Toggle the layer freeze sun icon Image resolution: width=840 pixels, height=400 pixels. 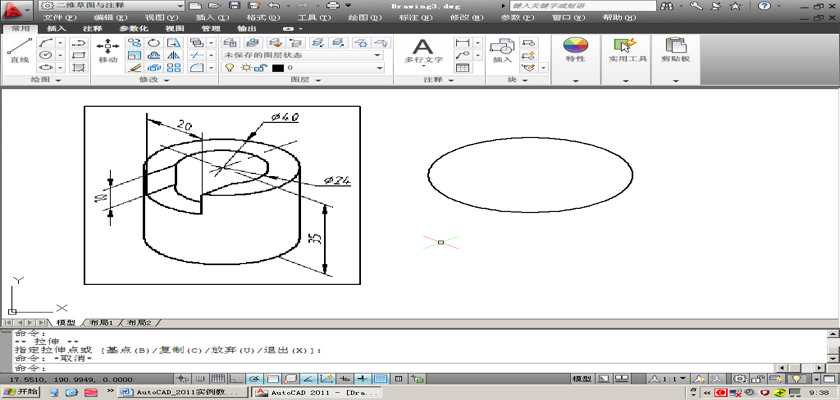pos(244,67)
